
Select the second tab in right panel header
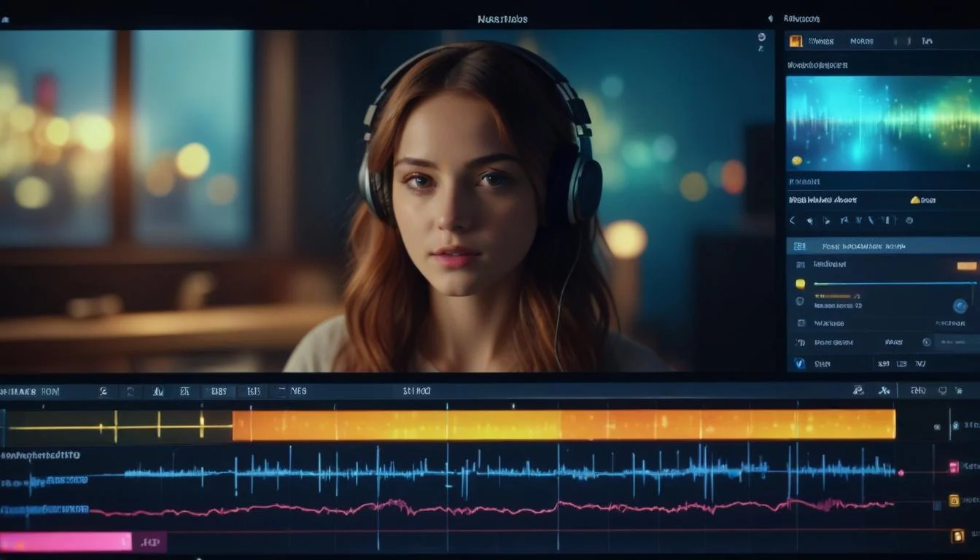click(861, 42)
